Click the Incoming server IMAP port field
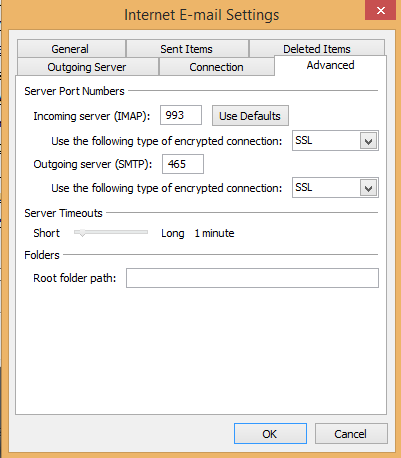This screenshot has height=458, width=401. coord(181,115)
